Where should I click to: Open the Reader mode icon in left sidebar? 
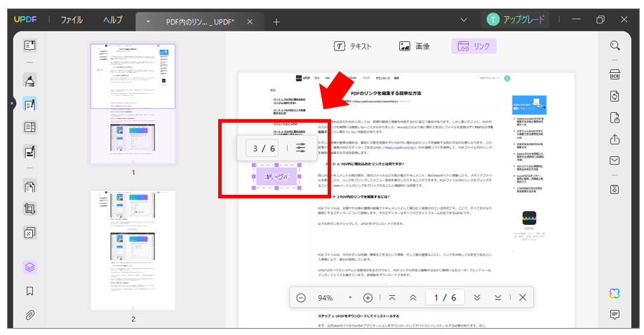[x=29, y=45]
